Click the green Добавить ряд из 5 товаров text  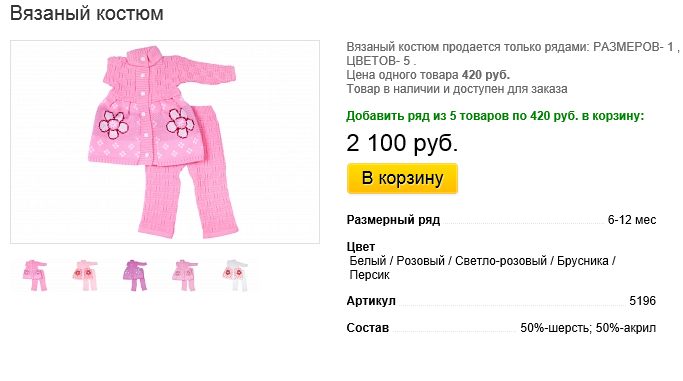click(495, 116)
